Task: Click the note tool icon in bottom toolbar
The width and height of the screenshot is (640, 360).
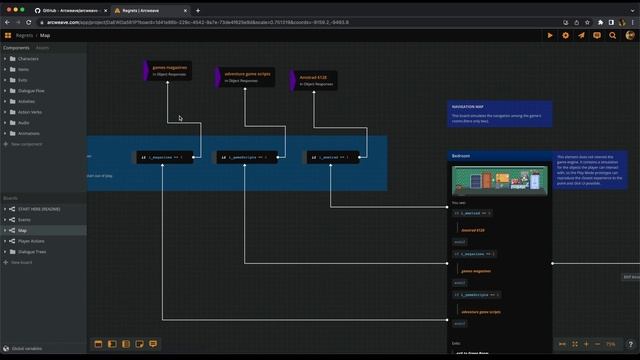Action: [x=139, y=344]
